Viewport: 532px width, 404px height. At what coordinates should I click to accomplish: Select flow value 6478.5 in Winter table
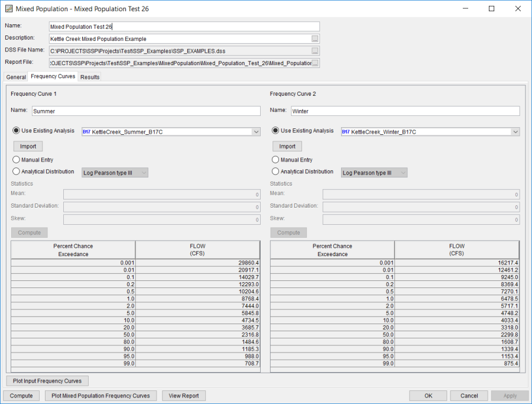(x=457, y=299)
